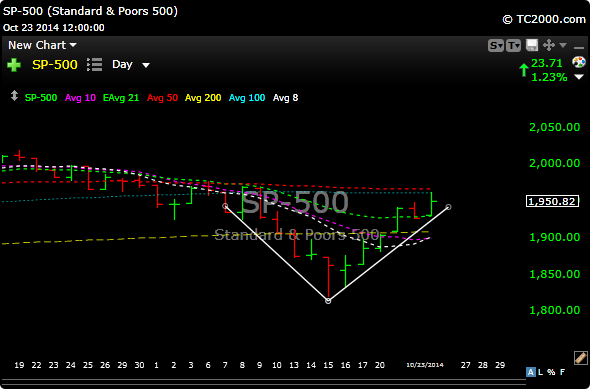
Task: Click the Avg 200 legend label
Action: [203, 98]
